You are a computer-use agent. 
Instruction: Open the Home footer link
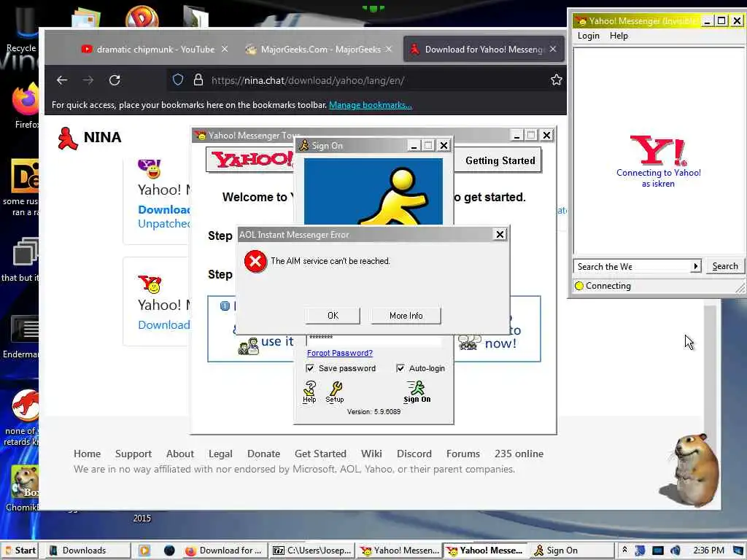pos(88,454)
